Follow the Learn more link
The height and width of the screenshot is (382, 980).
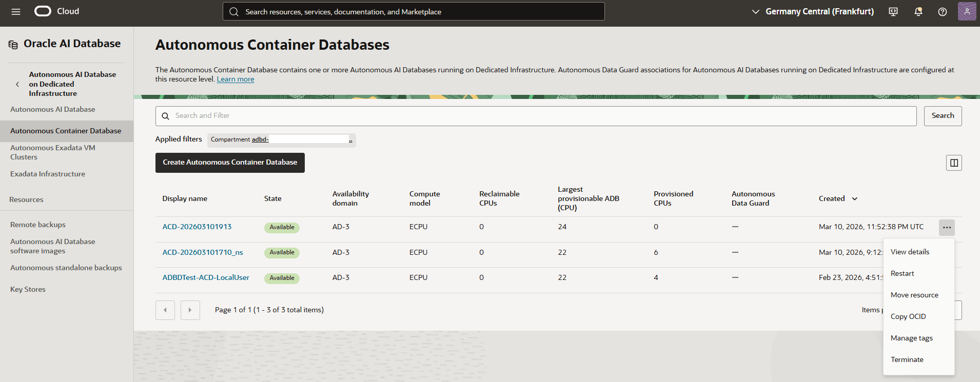[236, 79]
